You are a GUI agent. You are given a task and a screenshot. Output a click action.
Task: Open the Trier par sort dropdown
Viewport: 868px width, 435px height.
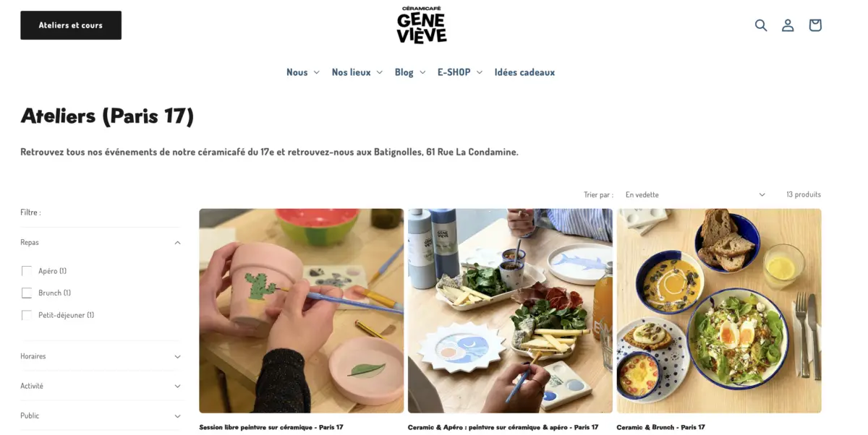pyautogui.click(x=695, y=194)
